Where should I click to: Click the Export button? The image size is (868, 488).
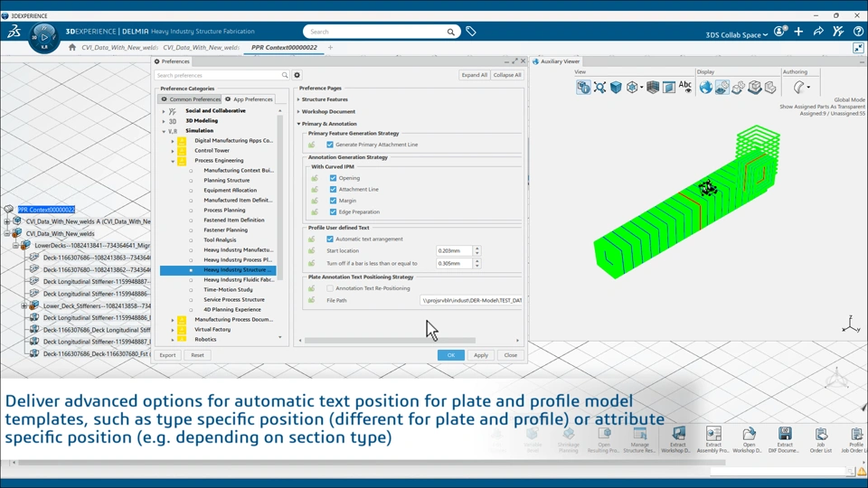(x=167, y=355)
